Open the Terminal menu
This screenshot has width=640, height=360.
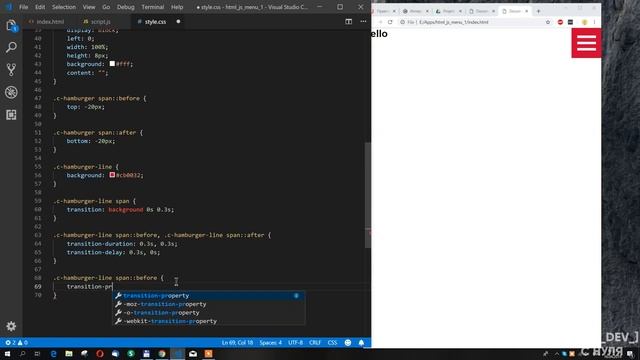coord(153,7)
